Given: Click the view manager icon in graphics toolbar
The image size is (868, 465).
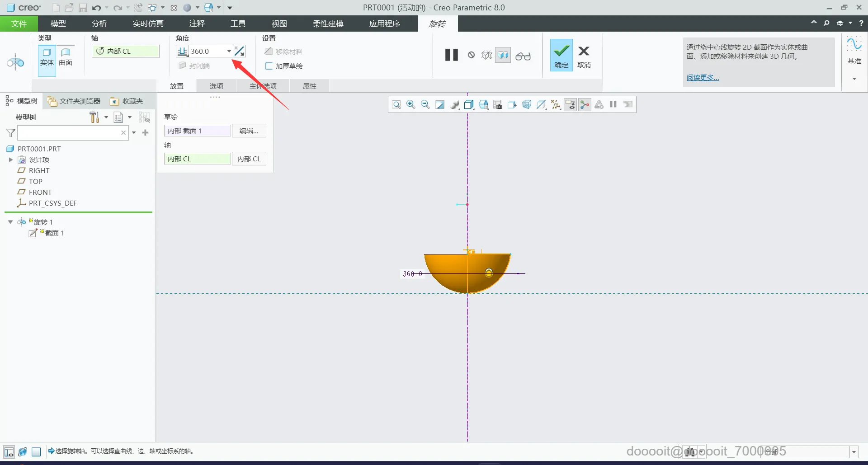Looking at the screenshot, I should pyautogui.click(x=483, y=105).
